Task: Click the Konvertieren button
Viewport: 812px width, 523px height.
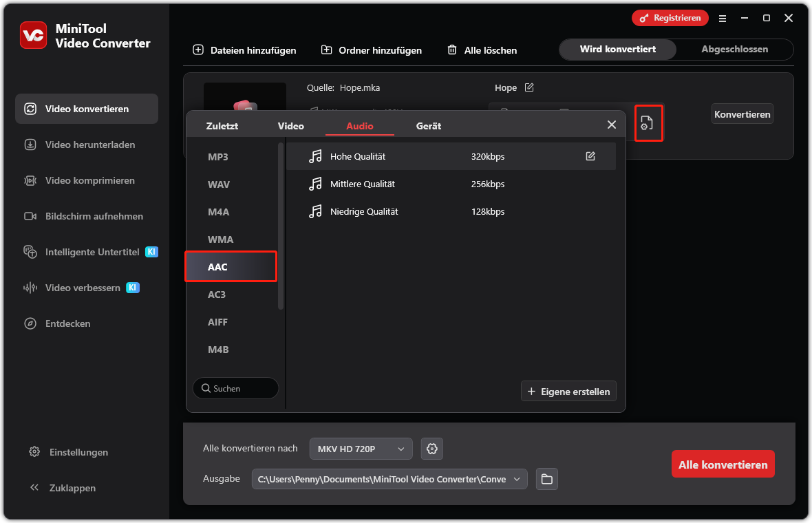Action: coord(742,114)
